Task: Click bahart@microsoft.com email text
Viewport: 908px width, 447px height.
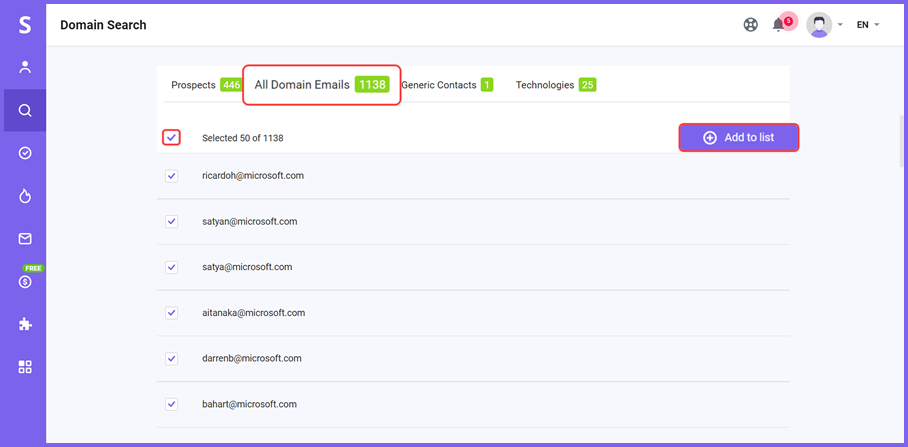Action: point(250,404)
